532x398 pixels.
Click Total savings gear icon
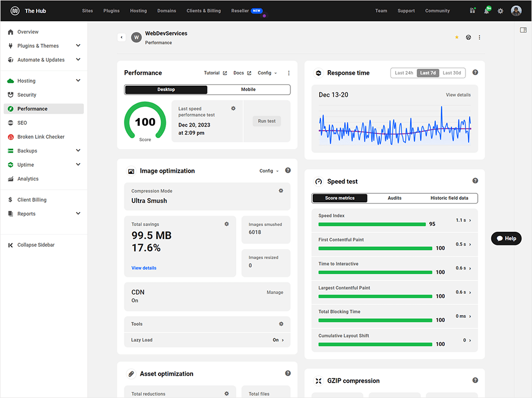[x=227, y=224]
